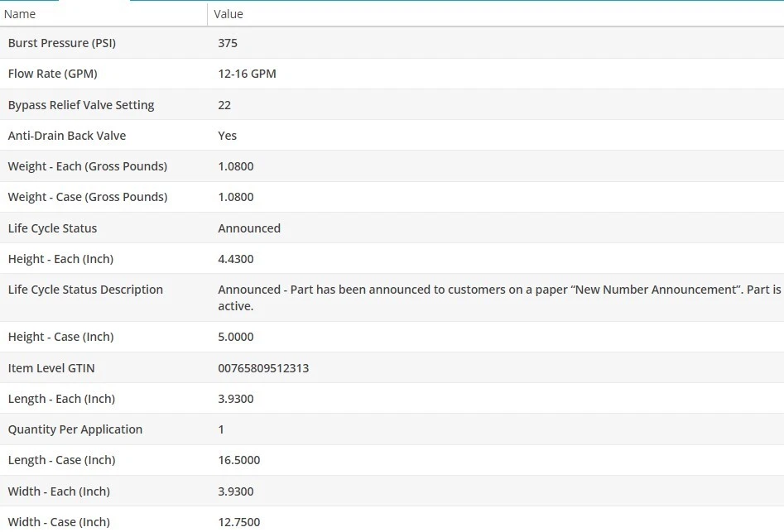Click the Life Cycle Status label

click(52, 228)
